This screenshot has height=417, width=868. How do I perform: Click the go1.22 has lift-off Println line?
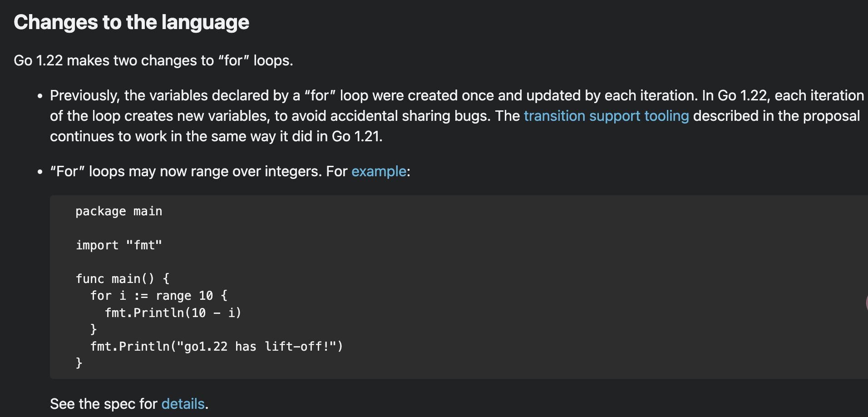[217, 347]
